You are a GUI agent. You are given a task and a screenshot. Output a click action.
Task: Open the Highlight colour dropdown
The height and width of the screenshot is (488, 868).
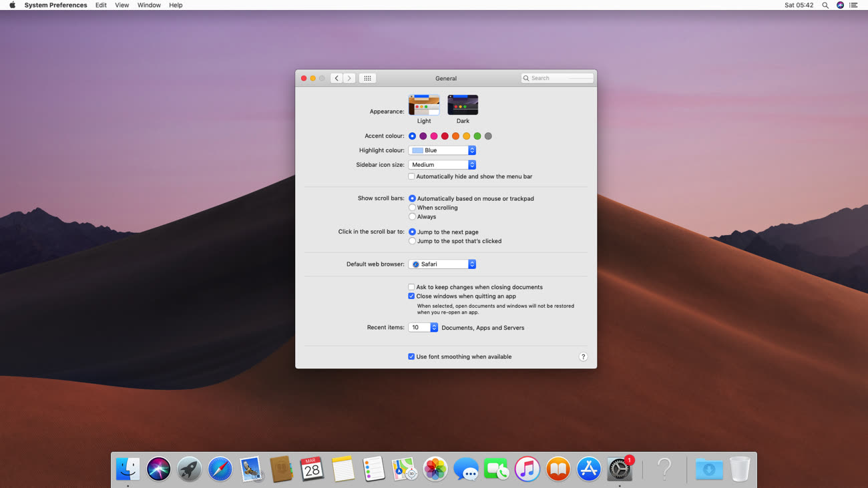click(x=442, y=150)
